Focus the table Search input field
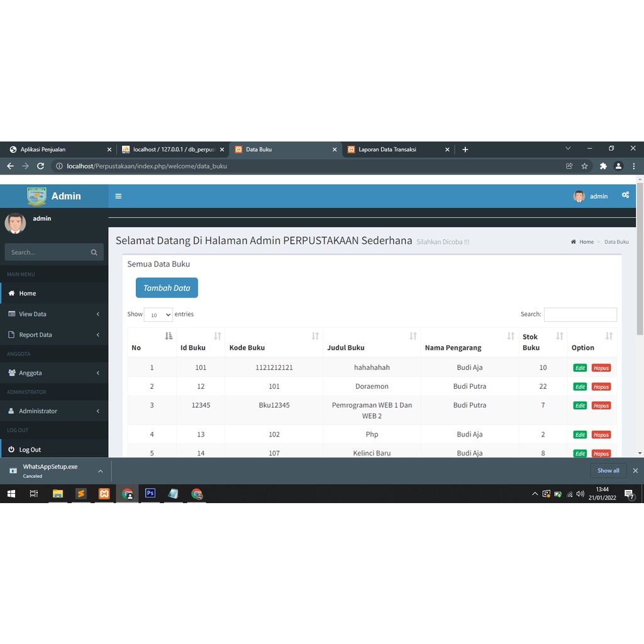Image resolution: width=644 pixels, height=644 pixels. coord(580,314)
